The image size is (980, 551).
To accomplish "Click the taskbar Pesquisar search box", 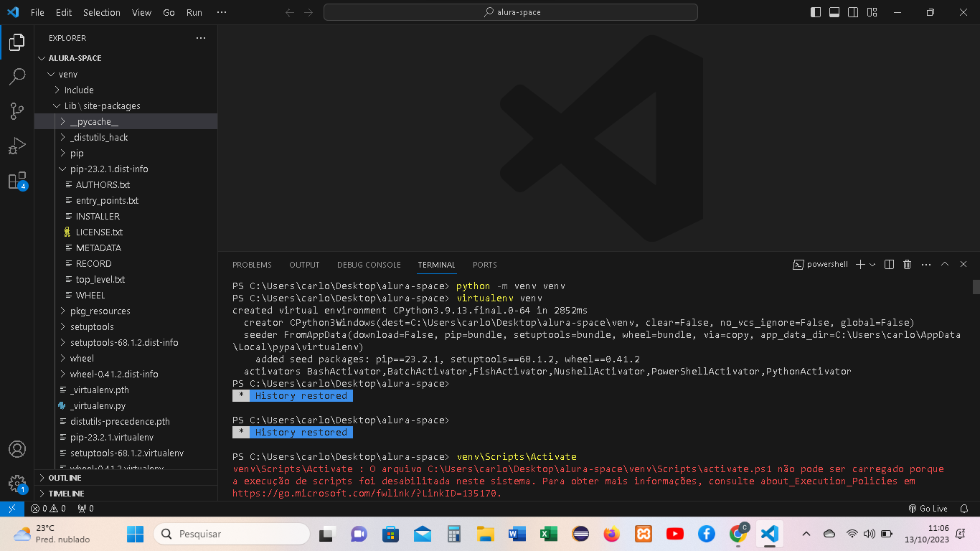I will tap(232, 534).
